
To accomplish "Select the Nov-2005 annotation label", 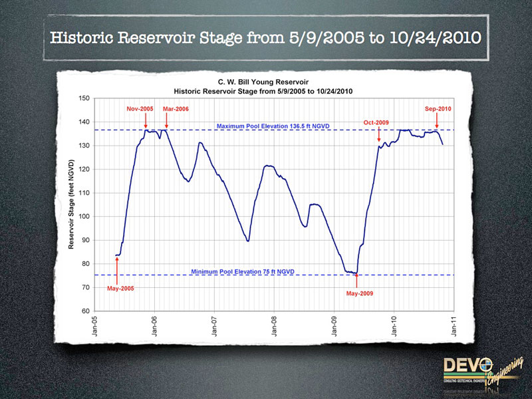I will 140,108.
